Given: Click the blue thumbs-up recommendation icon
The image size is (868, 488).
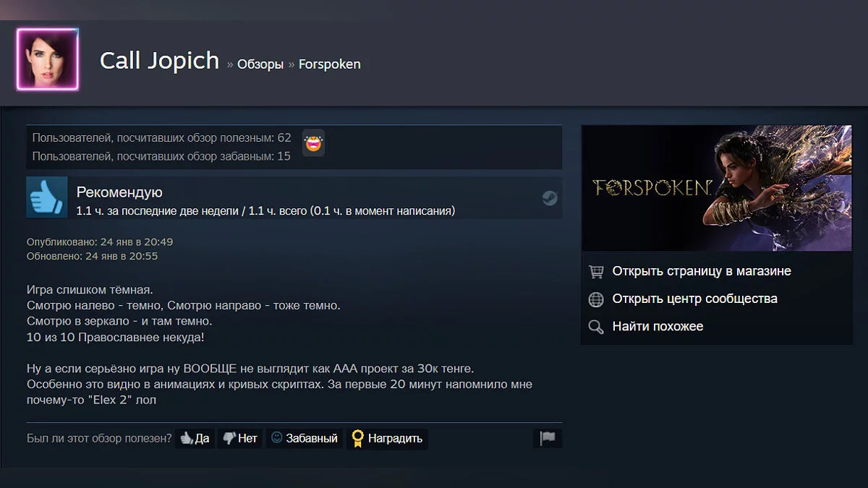Looking at the screenshot, I should (47, 197).
